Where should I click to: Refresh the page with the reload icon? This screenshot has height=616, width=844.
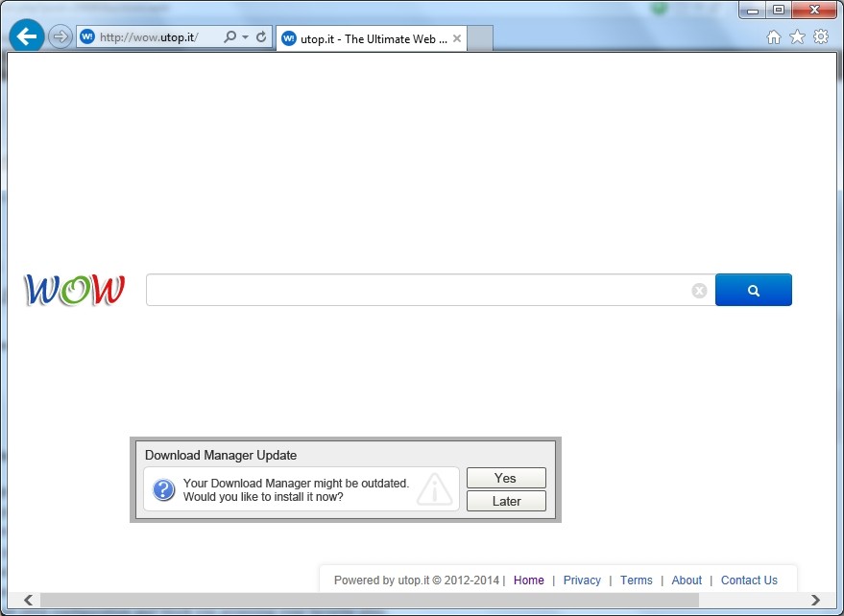click(x=261, y=37)
